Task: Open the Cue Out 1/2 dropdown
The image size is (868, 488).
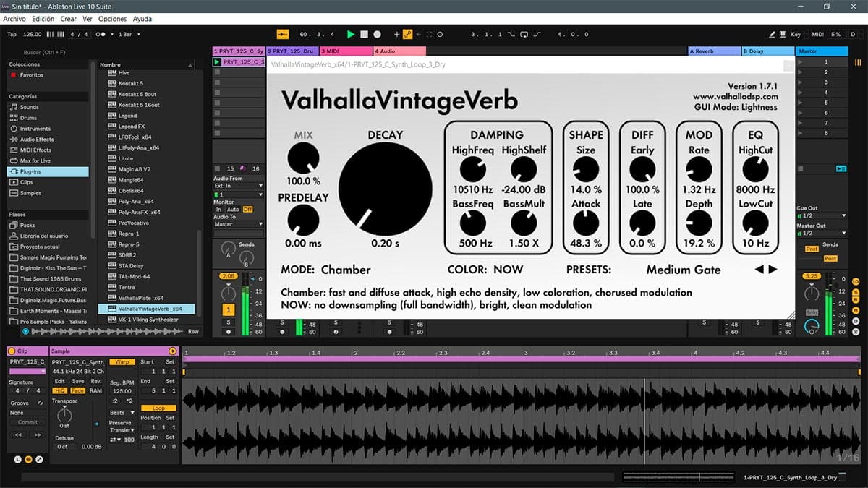Action: click(822, 215)
